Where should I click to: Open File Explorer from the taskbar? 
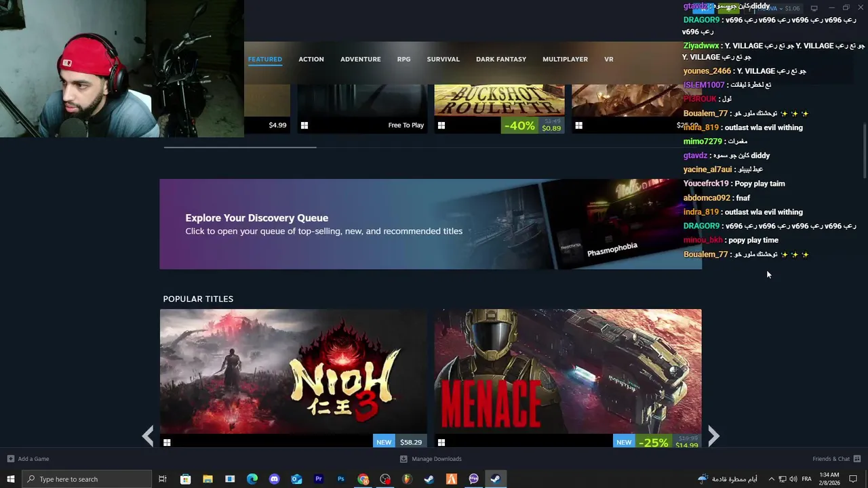pyautogui.click(x=208, y=479)
